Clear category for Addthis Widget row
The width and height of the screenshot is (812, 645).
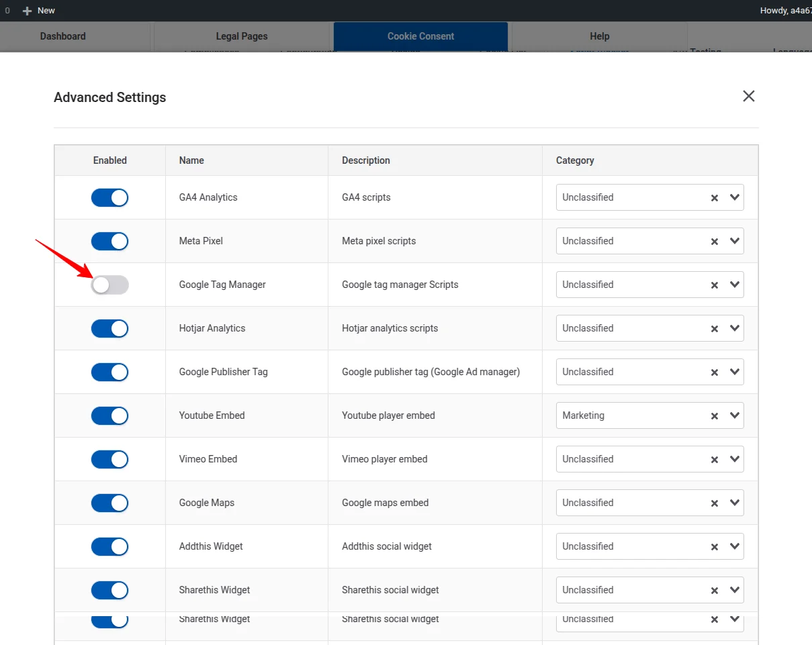(715, 547)
